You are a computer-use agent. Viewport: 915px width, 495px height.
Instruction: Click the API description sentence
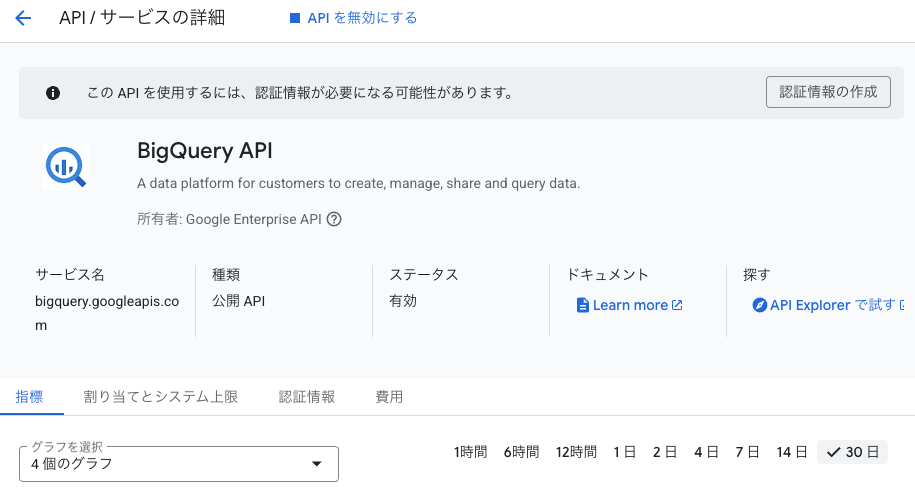(358, 183)
